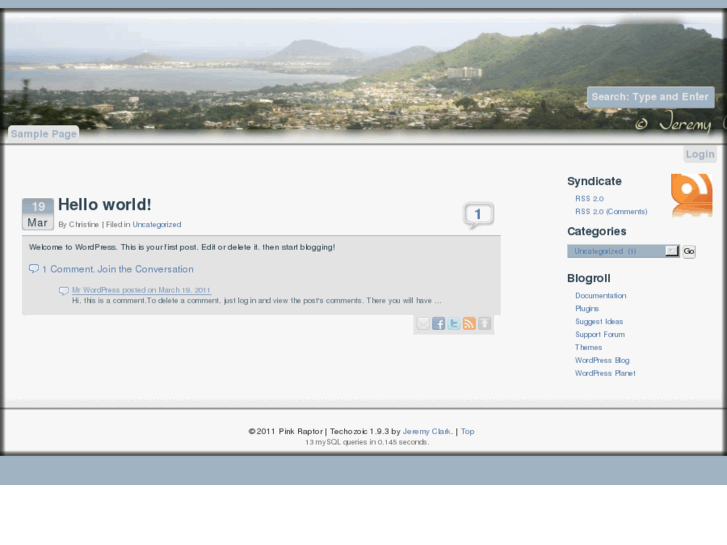Click the 19 Mar date badge
This screenshot has height=545, width=727.
point(38,214)
